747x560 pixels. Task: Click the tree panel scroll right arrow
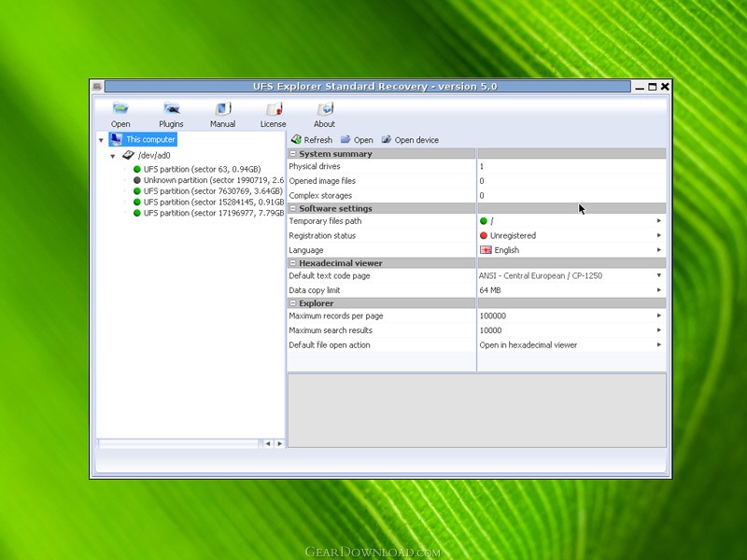[x=279, y=443]
